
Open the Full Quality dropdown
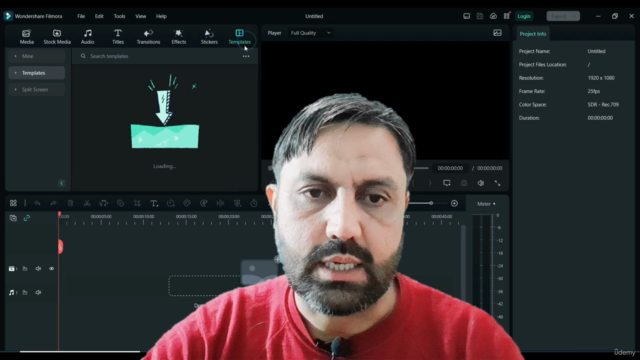[x=310, y=33]
